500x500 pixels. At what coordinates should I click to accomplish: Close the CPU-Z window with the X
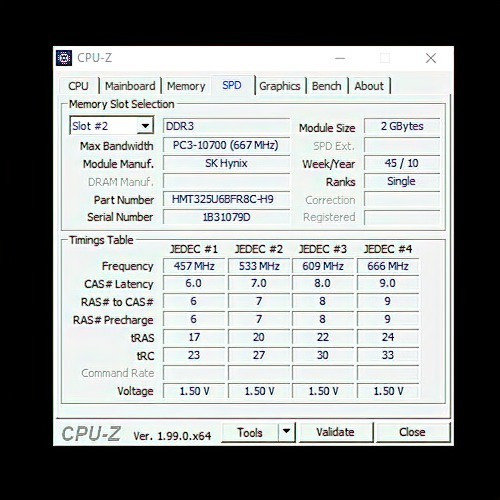coord(431,58)
